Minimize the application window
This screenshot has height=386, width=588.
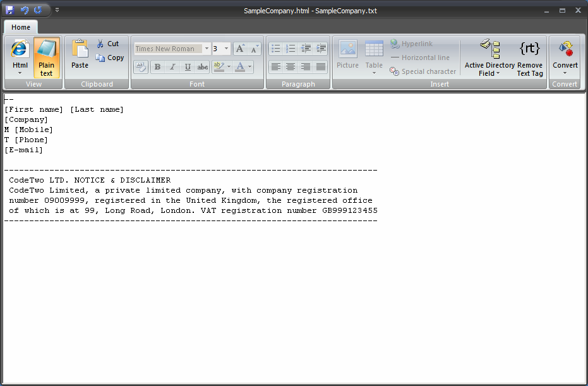pos(546,11)
